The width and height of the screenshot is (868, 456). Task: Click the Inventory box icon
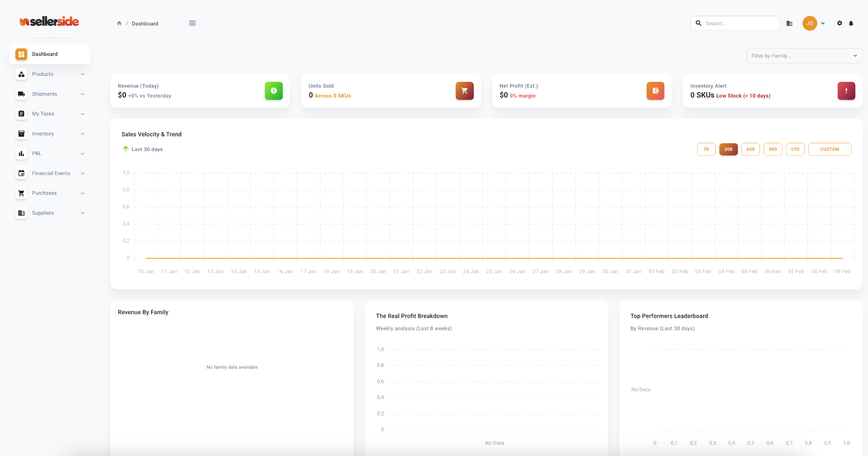coord(21,134)
